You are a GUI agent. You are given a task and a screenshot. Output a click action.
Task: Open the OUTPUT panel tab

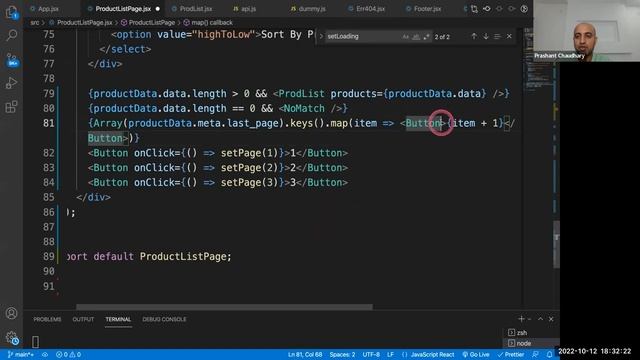coord(83,319)
